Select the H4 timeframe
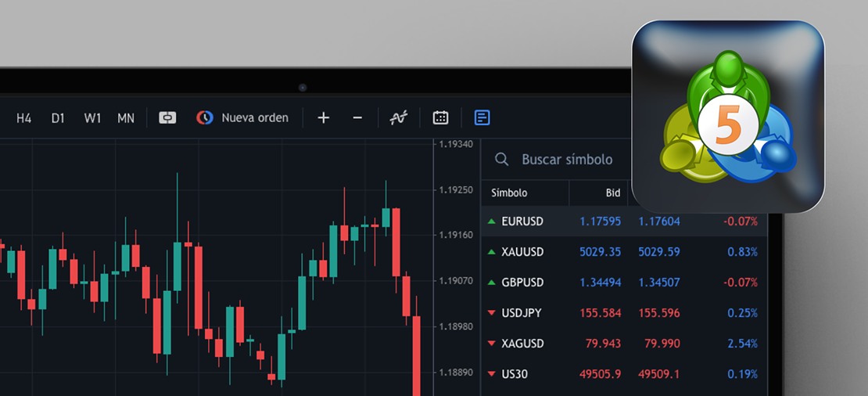 pyautogui.click(x=23, y=118)
